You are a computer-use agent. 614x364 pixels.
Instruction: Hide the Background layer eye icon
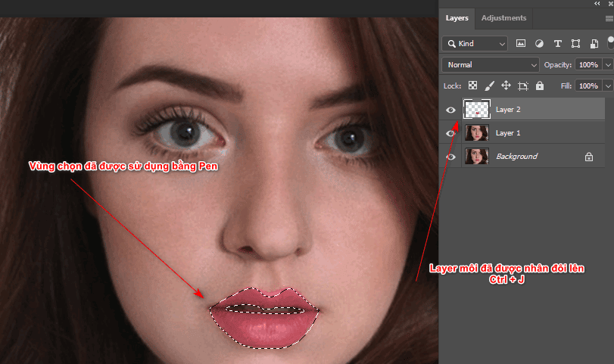[x=450, y=157]
